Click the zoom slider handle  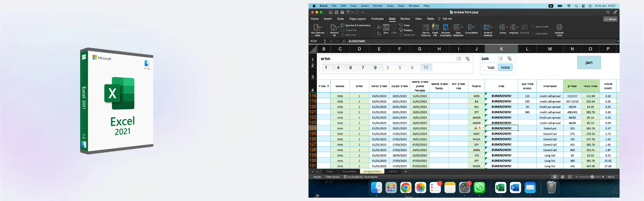tap(592, 177)
